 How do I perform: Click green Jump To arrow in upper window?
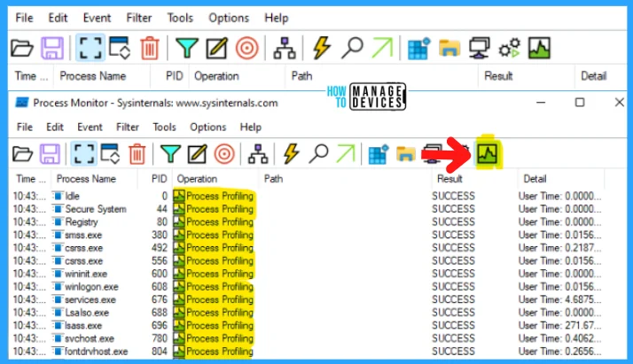(x=382, y=48)
